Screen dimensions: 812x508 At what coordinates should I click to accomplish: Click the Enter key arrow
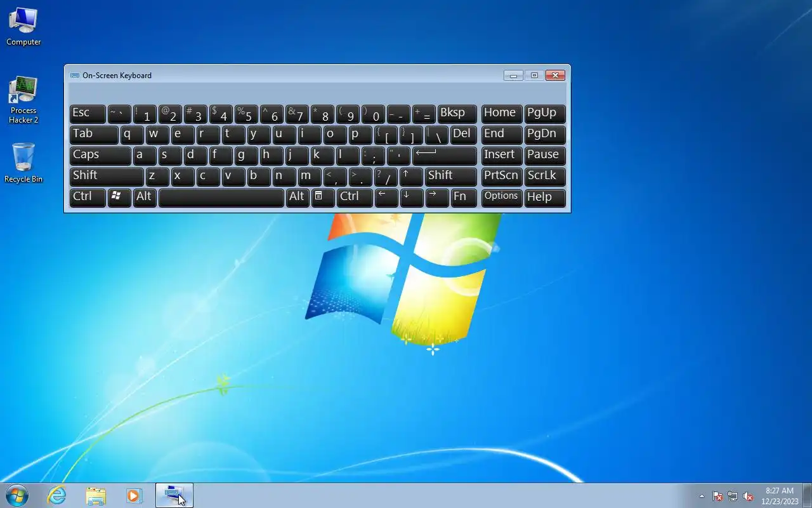pyautogui.click(x=445, y=156)
